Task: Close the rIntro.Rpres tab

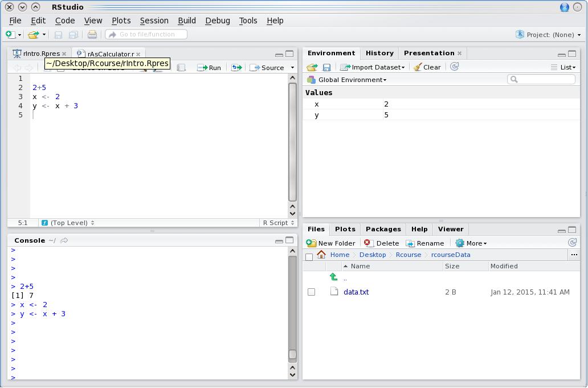Action: click(64, 54)
